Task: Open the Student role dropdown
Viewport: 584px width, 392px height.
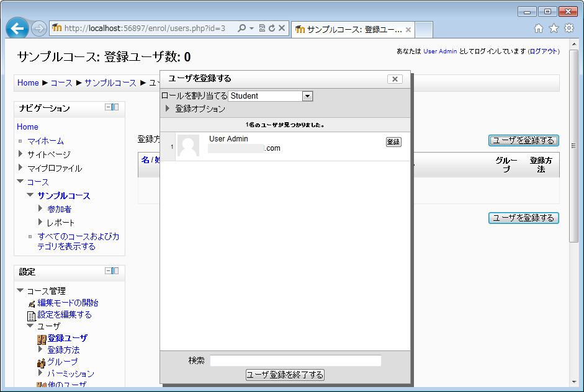Action: pos(307,96)
